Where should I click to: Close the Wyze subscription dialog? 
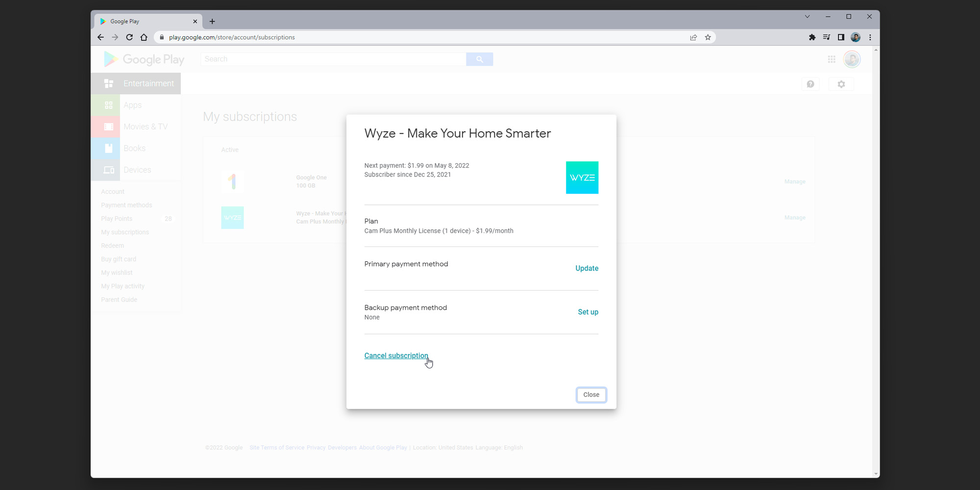(x=591, y=395)
